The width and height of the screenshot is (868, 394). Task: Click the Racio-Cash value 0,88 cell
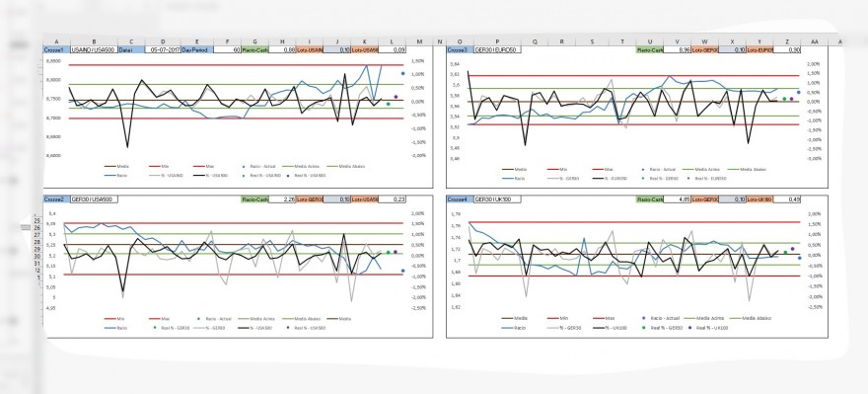click(x=282, y=50)
